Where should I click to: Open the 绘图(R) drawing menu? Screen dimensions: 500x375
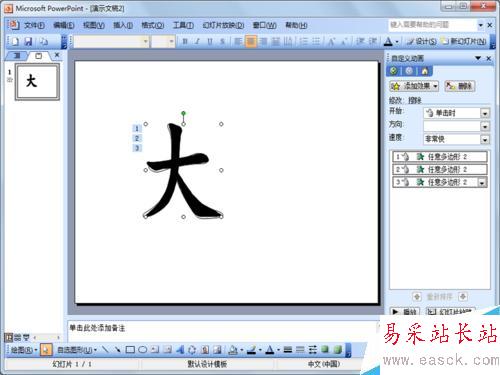(23, 350)
